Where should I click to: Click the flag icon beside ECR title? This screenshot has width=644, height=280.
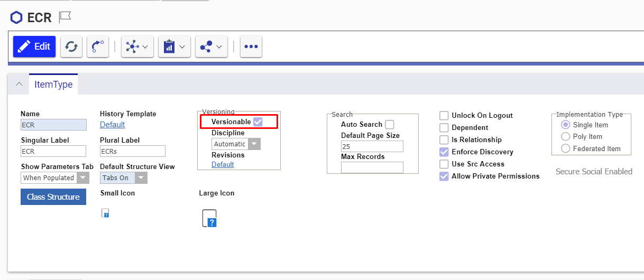tap(65, 17)
